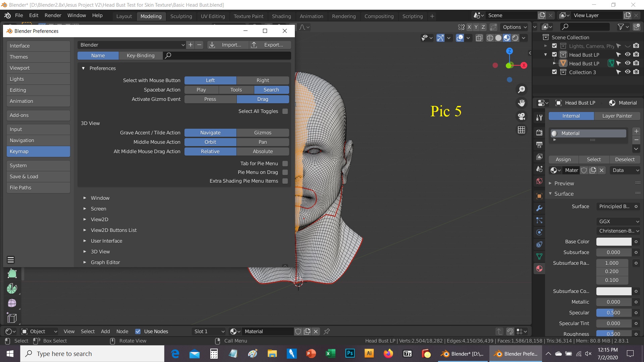Open GGX distribution dropdown

pos(618,222)
